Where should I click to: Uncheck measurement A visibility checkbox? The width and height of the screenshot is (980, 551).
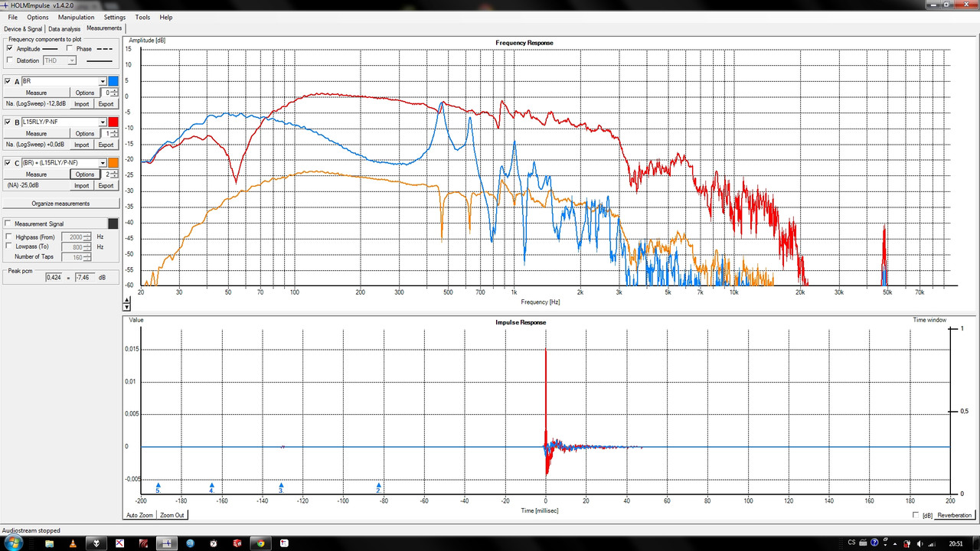(8, 81)
